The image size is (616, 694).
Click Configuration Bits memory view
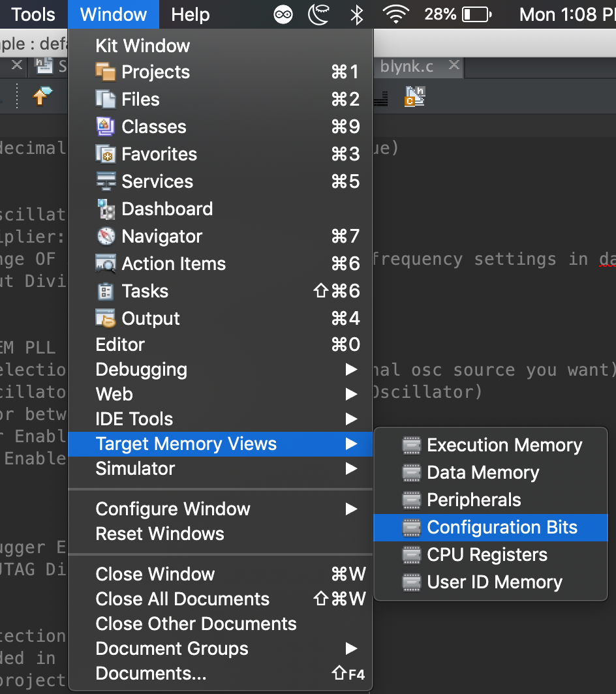tap(502, 527)
